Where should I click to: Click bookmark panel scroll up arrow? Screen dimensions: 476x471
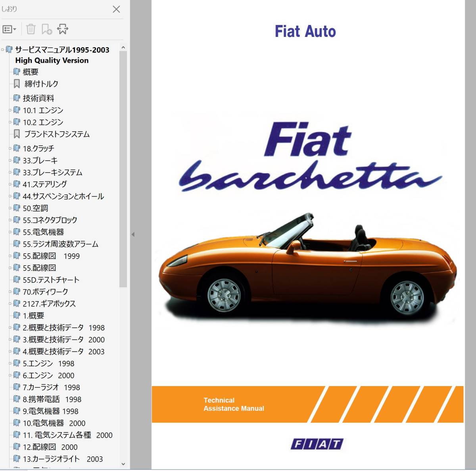coord(123,48)
